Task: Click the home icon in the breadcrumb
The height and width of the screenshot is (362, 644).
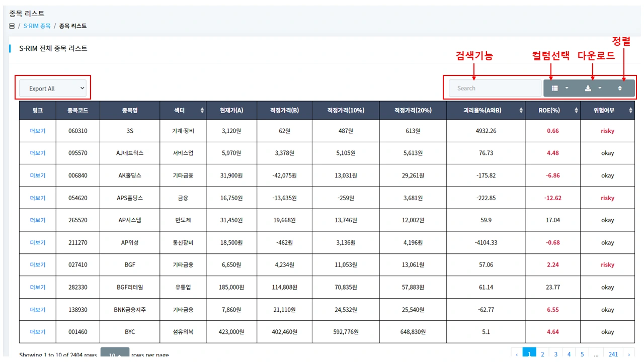Action: click(x=11, y=26)
